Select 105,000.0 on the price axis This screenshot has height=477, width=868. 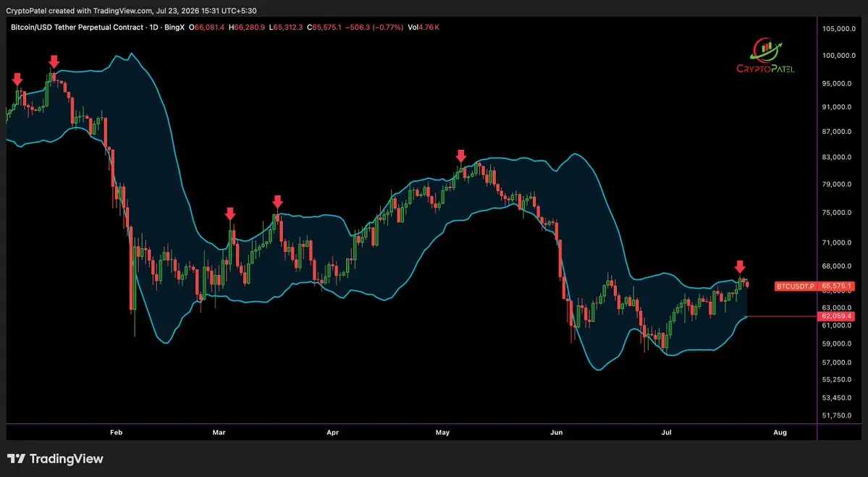tap(838, 28)
